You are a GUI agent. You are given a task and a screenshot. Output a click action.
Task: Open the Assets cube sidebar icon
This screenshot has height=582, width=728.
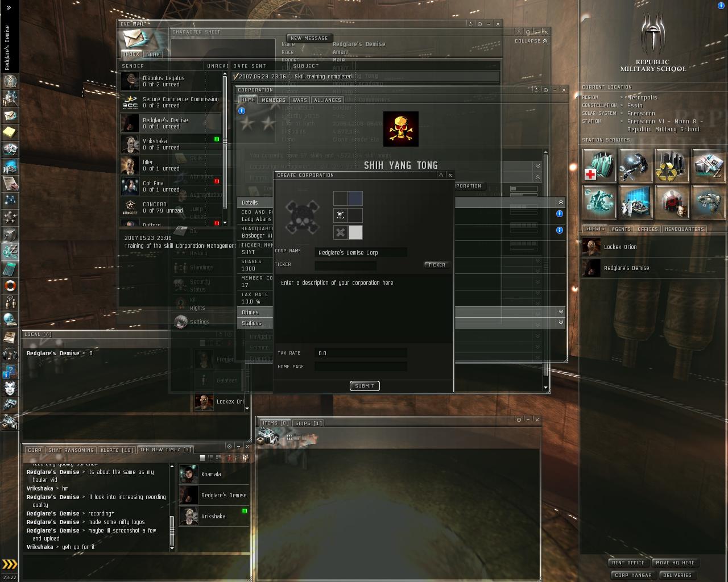point(10,234)
